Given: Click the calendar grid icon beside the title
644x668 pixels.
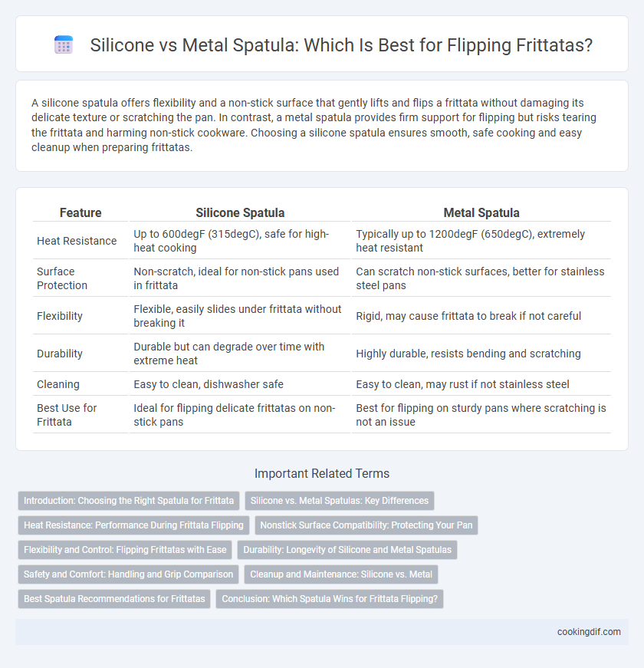Looking at the screenshot, I should click(x=64, y=44).
